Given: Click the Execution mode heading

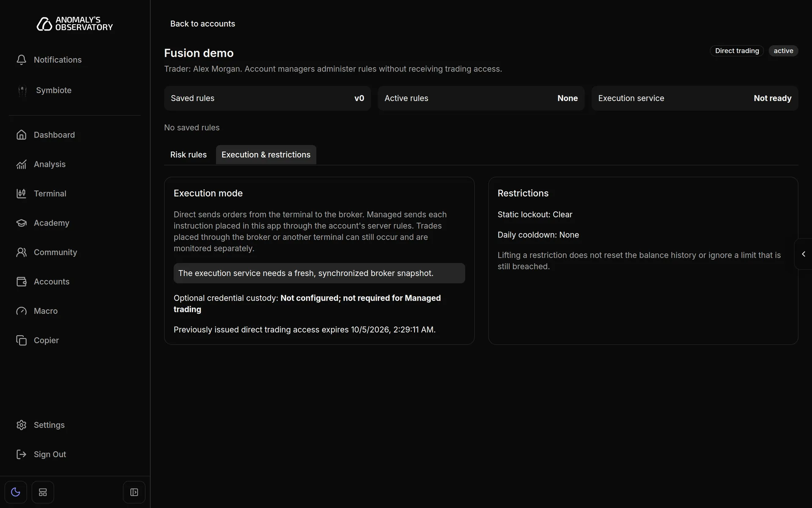Looking at the screenshot, I should pos(208,193).
